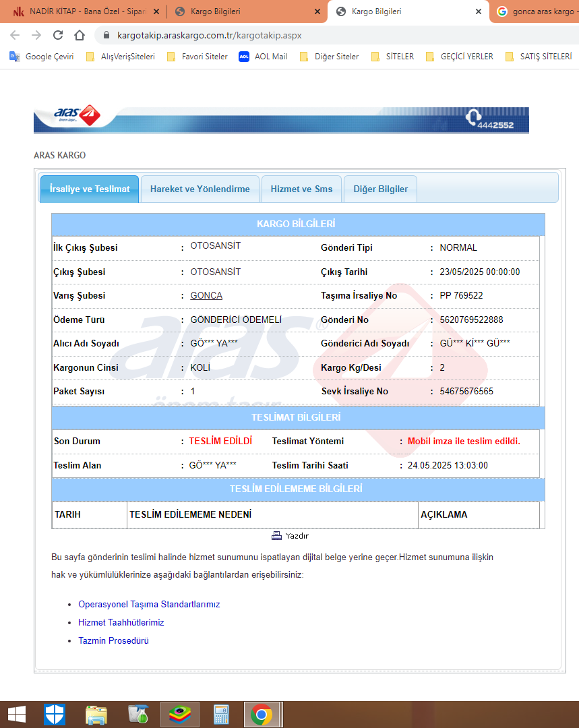This screenshot has height=728, width=579.
Task: Open the Diğer Siteler bookmark folder
Action: click(330, 57)
